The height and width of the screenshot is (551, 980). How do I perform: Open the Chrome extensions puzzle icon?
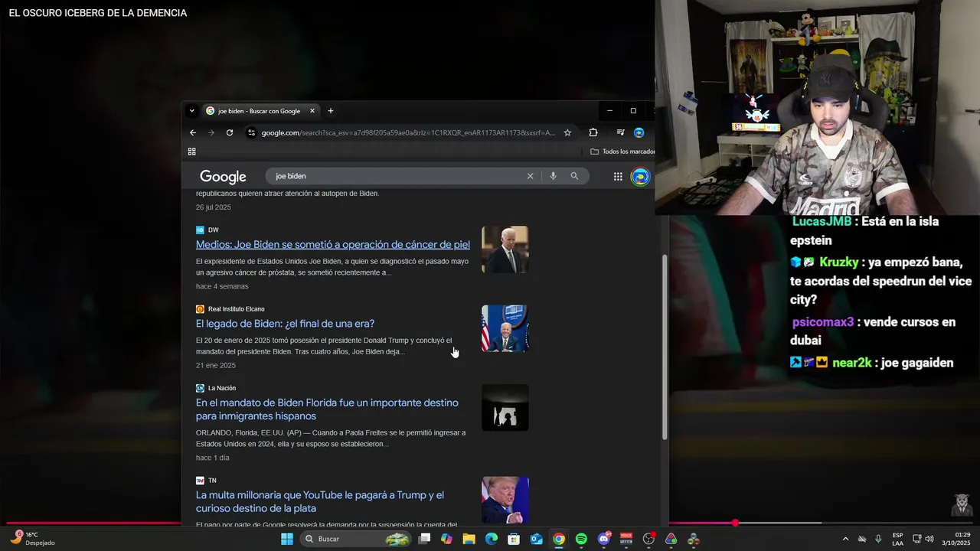click(593, 132)
